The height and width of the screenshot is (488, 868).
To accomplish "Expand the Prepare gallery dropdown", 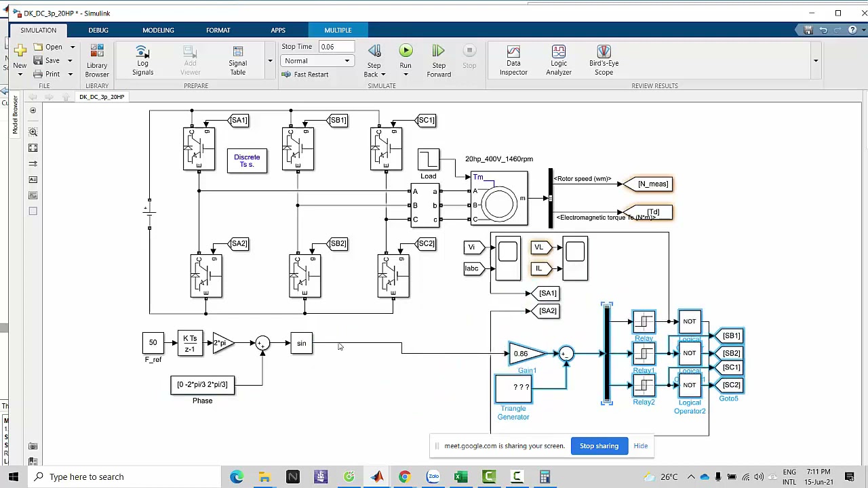I will 270,61.
